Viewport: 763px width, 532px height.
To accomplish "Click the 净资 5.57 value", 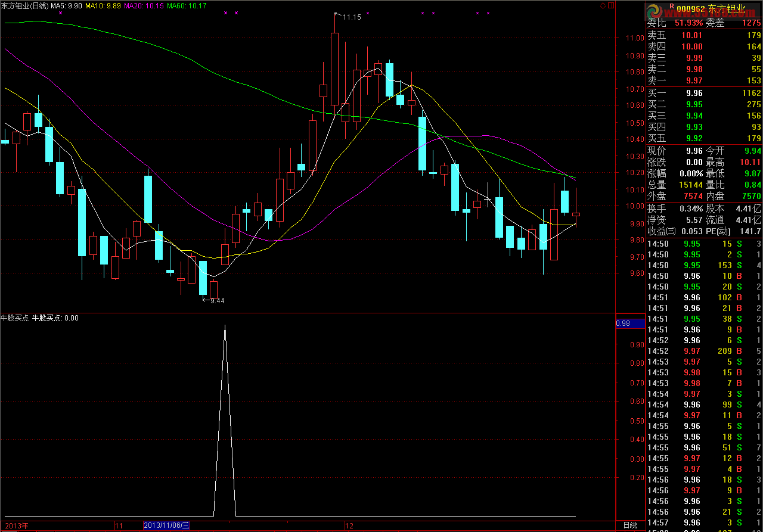I will (694, 220).
